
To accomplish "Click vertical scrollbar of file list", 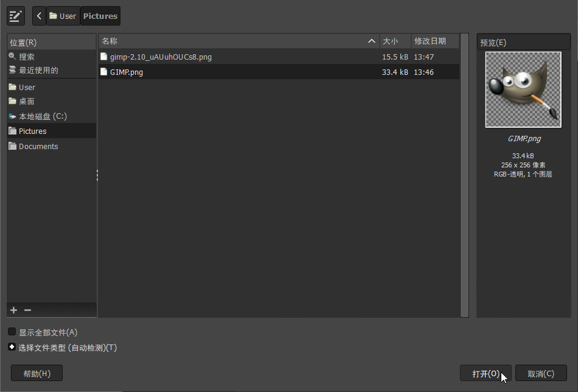I will point(464,175).
